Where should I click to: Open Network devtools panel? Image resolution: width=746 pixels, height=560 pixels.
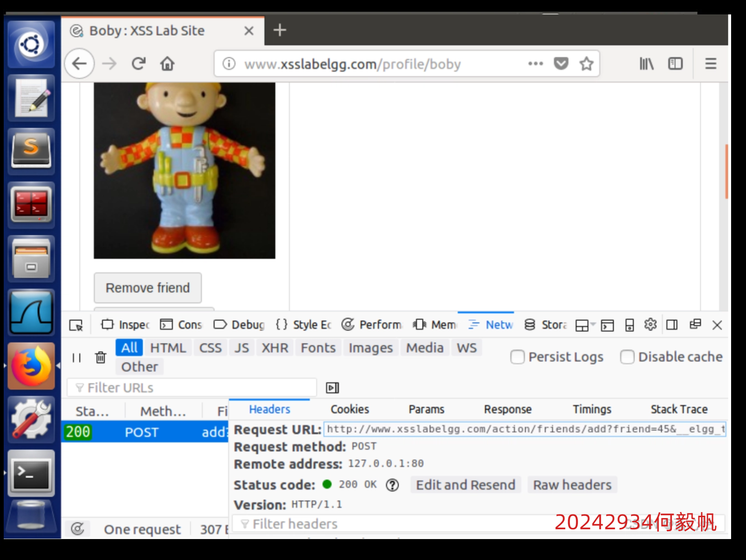pyautogui.click(x=491, y=324)
